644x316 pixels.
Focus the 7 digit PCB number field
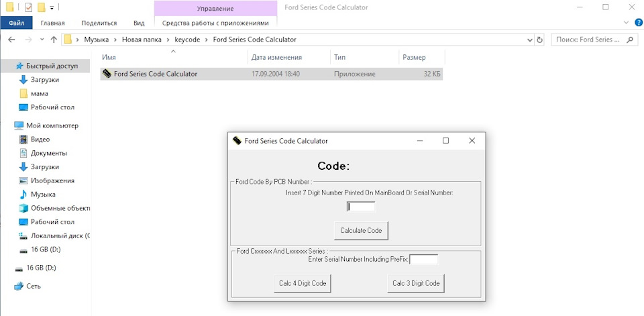pyautogui.click(x=361, y=207)
